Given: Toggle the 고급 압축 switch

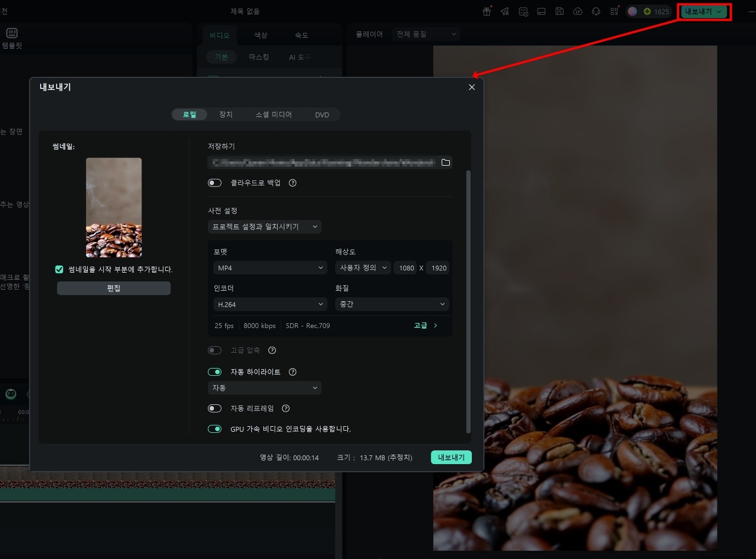Looking at the screenshot, I should (215, 351).
